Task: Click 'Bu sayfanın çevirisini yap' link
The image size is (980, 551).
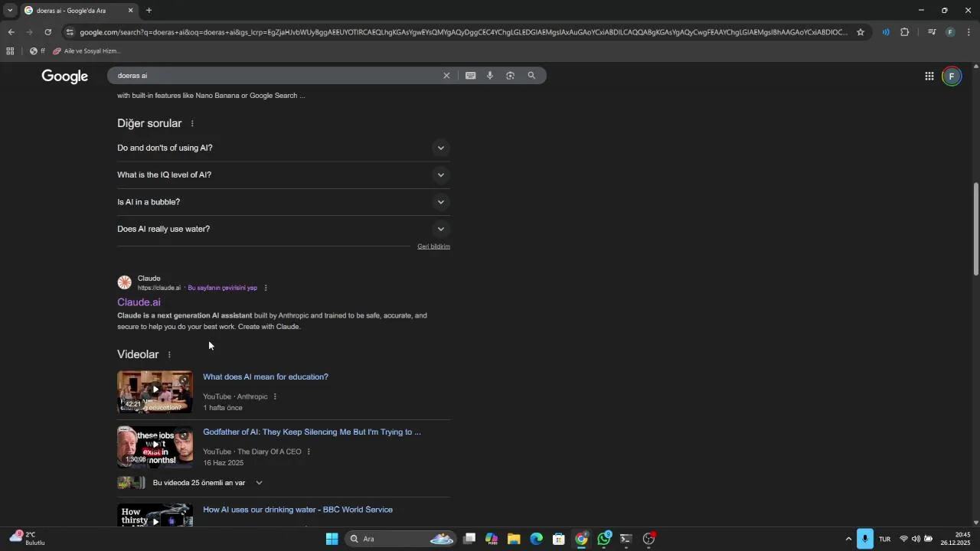Action: (x=223, y=288)
